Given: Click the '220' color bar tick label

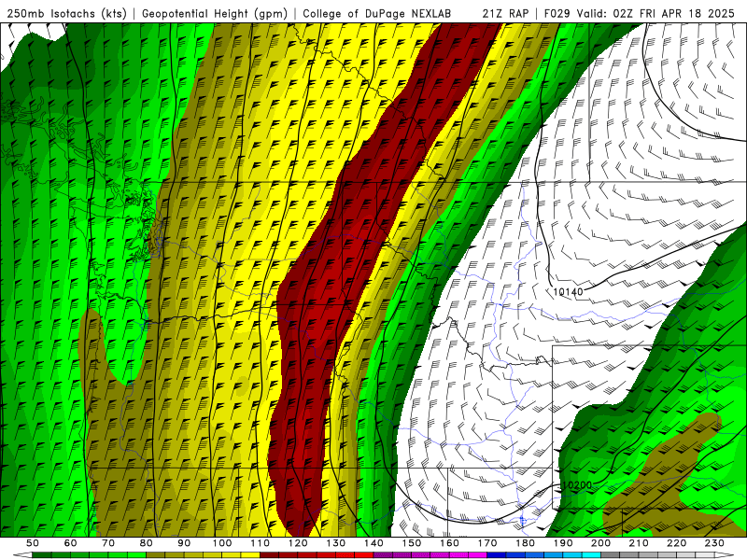Looking at the screenshot, I should click(677, 543).
